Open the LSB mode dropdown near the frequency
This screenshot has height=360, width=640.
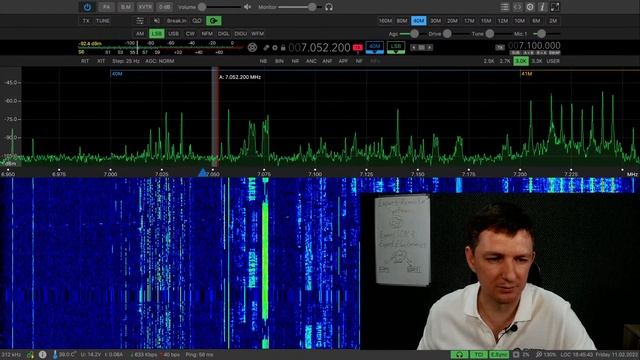tap(396, 47)
